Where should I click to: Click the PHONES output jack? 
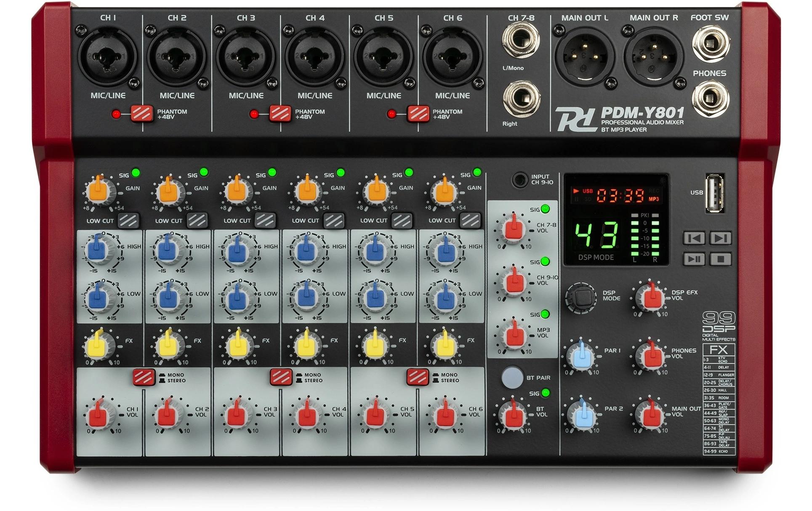click(711, 99)
